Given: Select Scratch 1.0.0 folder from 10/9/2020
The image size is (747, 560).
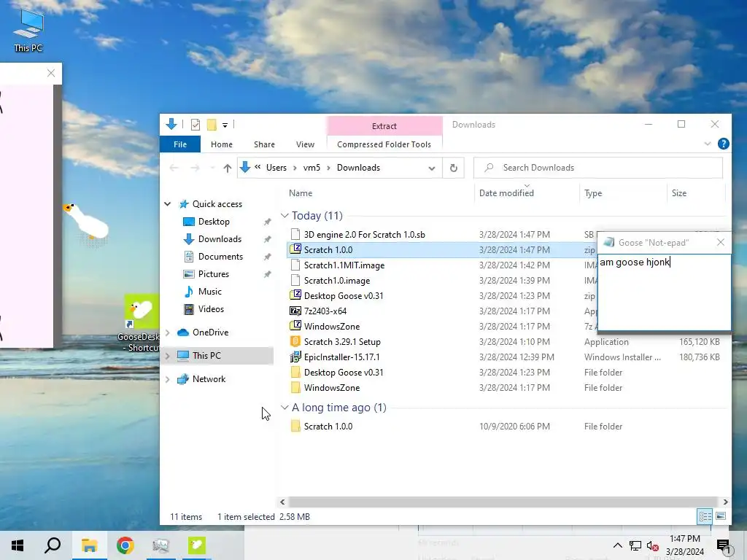Looking at the screenshot, I should (x=328, y=426).
